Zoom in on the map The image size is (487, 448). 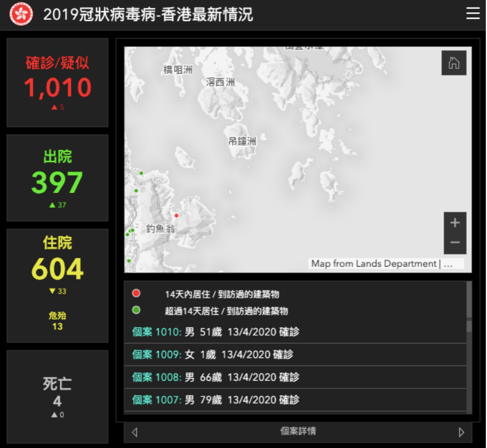pos(455,223)
